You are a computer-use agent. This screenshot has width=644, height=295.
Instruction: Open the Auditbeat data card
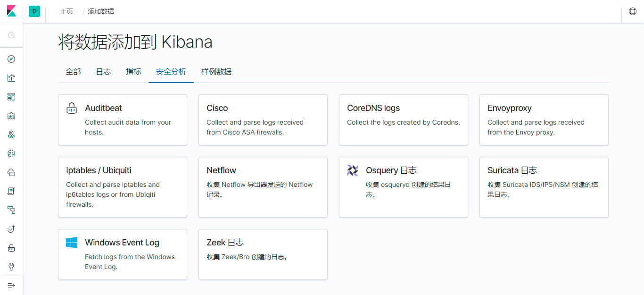point(123,120)
